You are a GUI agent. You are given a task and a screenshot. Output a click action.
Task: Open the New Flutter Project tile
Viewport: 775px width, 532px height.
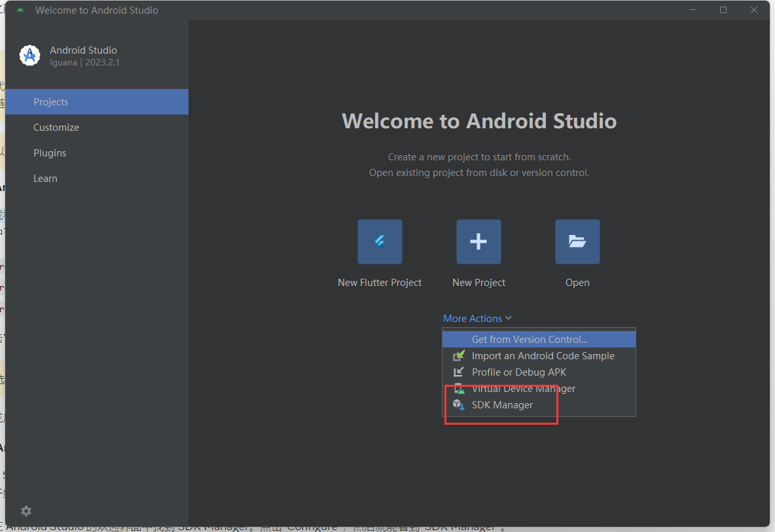(380, 241)
